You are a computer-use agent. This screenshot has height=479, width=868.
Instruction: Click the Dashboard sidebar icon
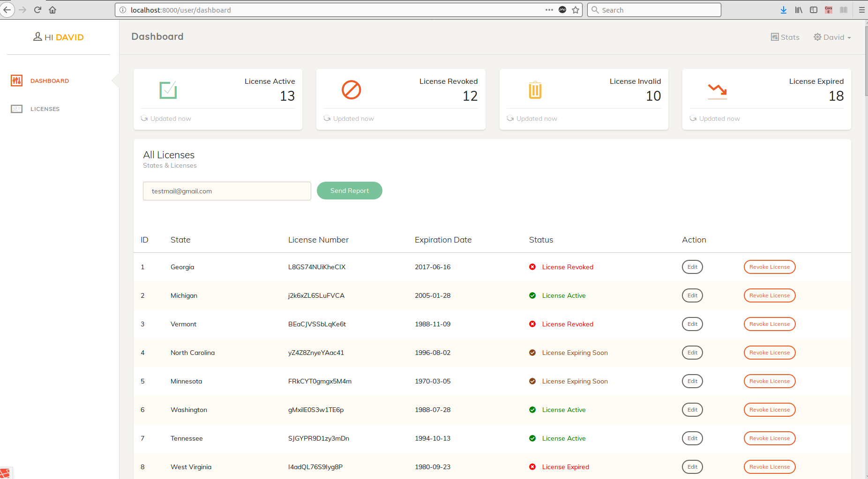tap(17, 81)
